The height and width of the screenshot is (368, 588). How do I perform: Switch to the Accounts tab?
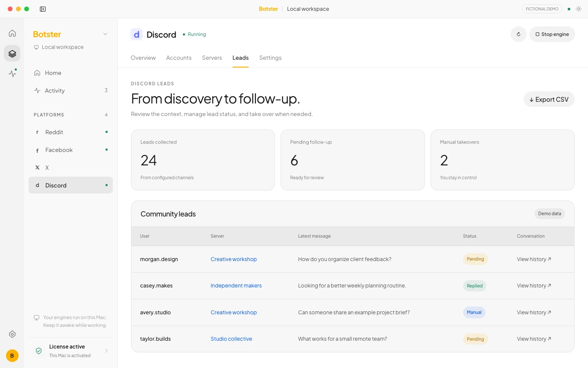179,58
